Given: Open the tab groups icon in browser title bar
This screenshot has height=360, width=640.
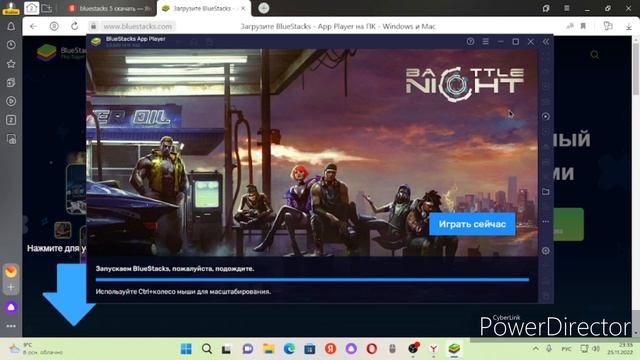Looking at the screenshot, I should [x=546, y=8].
